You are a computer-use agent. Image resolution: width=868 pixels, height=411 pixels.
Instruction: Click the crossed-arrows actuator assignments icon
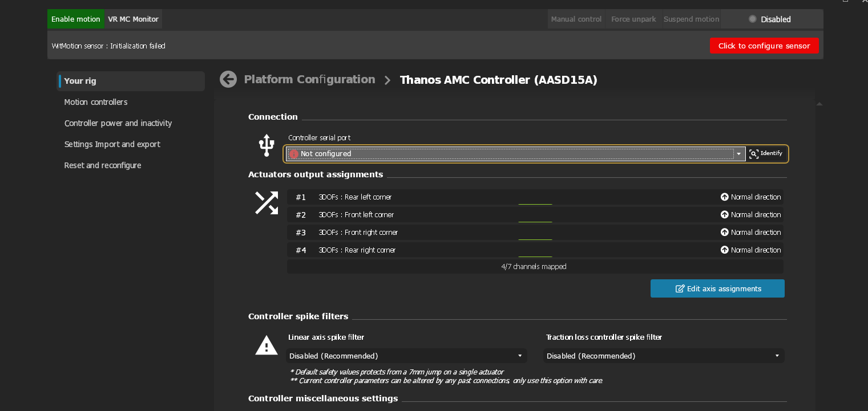[x=266, y=203]
